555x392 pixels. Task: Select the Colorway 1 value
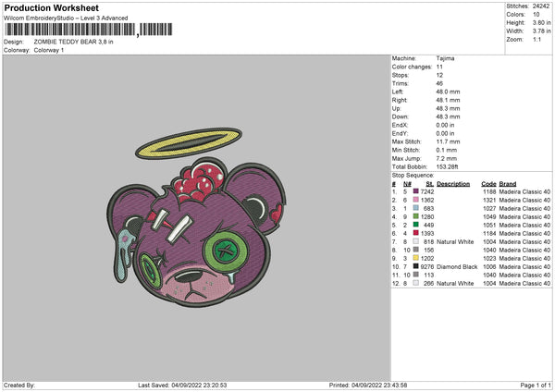point(49,50)
